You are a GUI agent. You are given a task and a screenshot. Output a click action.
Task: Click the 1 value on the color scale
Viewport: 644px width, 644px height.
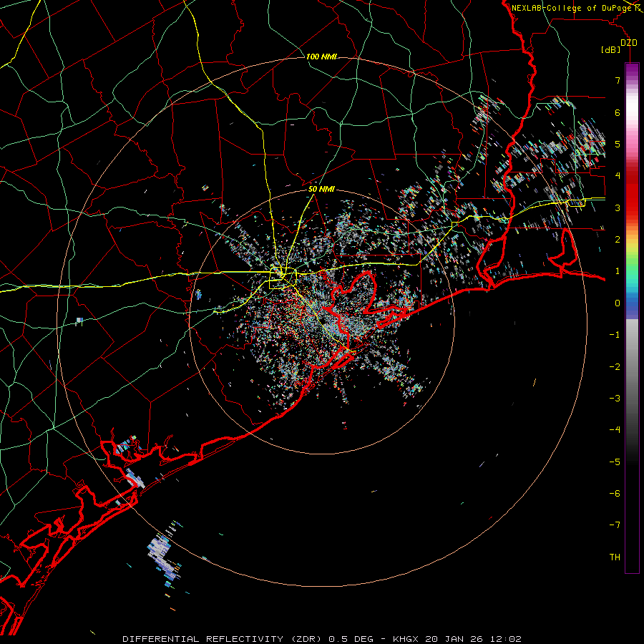click(x=618, y=271)
